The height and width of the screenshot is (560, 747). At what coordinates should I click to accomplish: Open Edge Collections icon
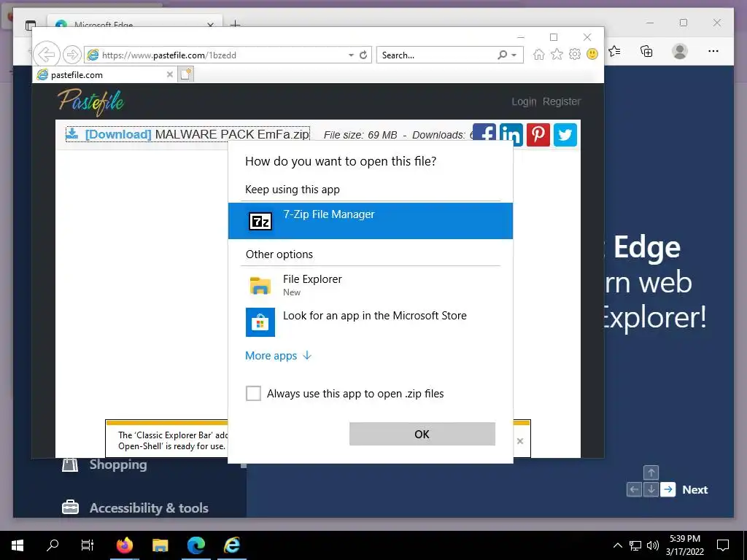[646, 51]
